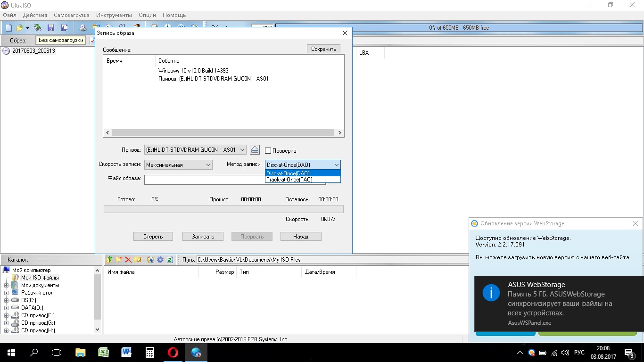
Task: Choose Disc-at-Once(DAO) from the list
Action: (303, 173)
